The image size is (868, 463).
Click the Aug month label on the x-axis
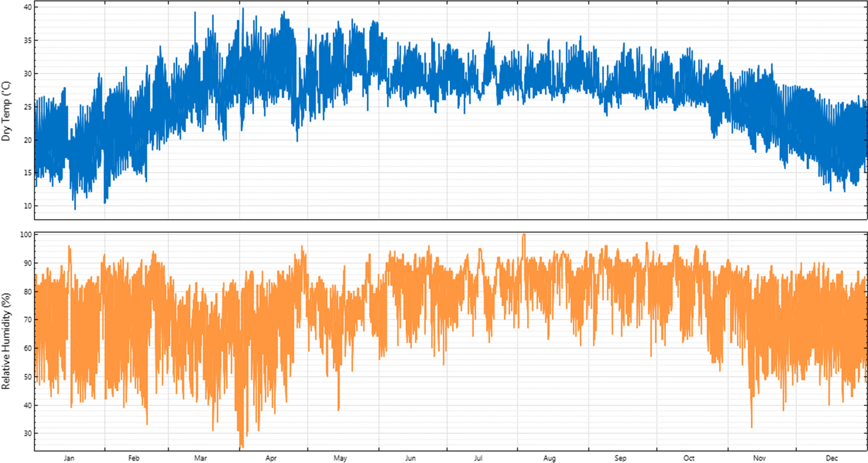(x=550, y=458)
